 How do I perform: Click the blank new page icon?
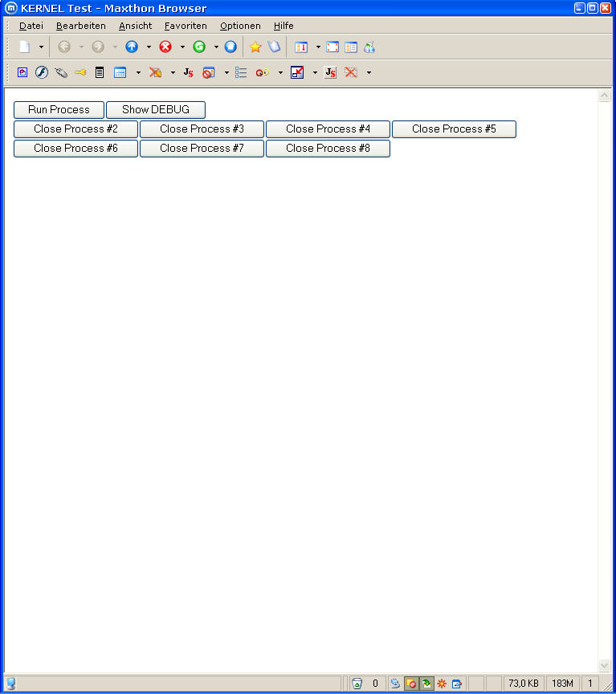[x=25, y=47]
